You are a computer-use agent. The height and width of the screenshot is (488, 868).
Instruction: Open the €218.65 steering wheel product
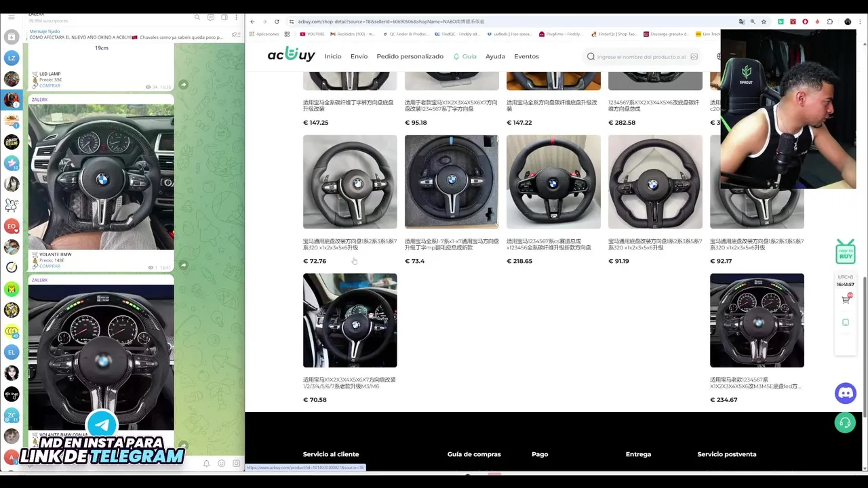click(553, 182)
